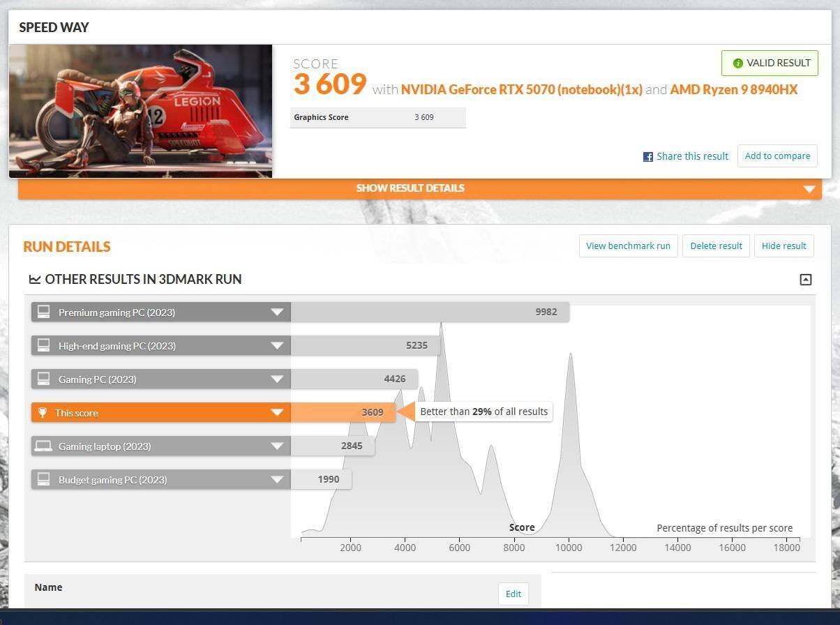This screenshot has height=625, width=840.
Task: Expand the This score row arrow
Action: coord(277,413)
